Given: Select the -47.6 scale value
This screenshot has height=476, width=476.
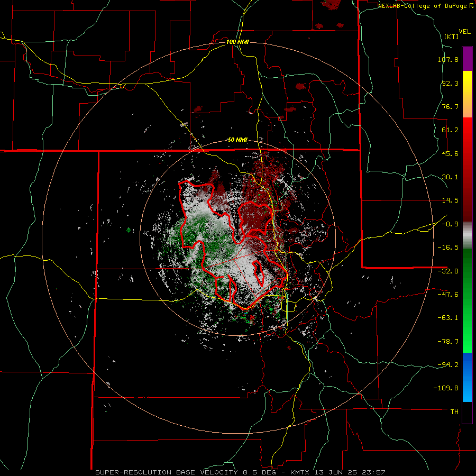Looking at the screenshot, I should tap(448, 295).
